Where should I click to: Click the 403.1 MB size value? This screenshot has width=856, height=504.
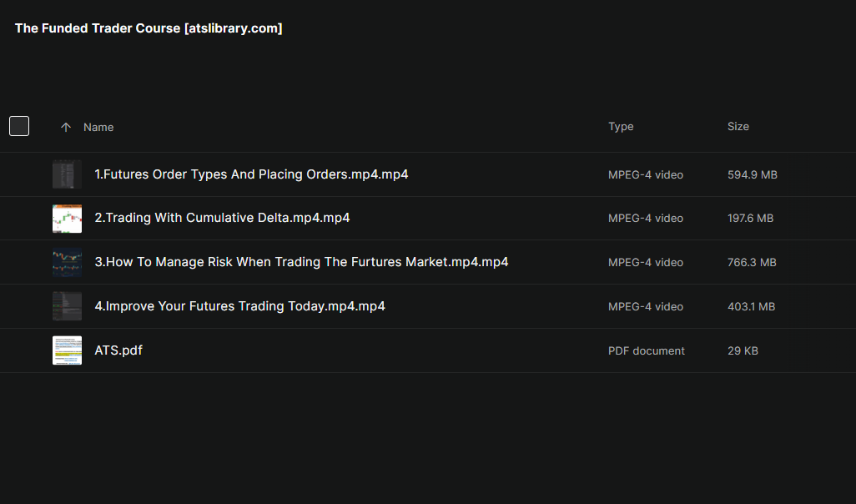(x=751, y=306)
